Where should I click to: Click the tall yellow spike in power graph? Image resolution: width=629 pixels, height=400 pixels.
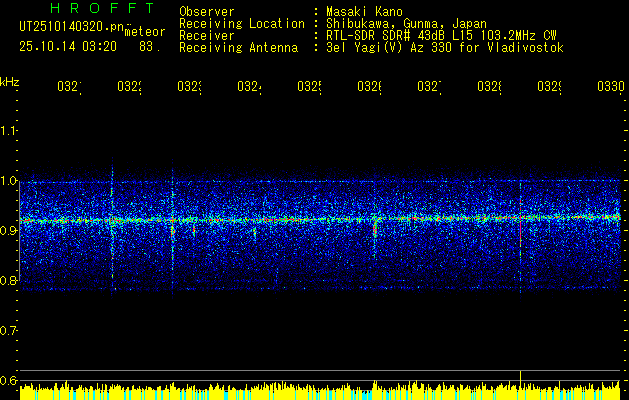(x=520, y=380)
